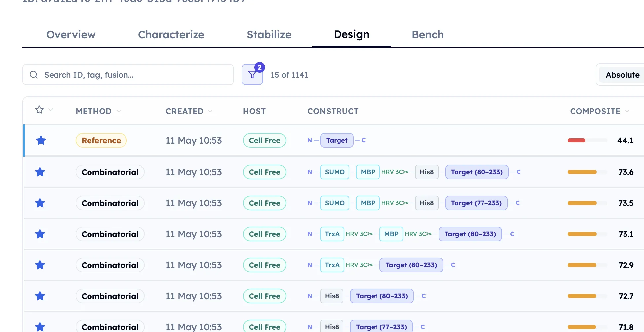Select the Absolute view button

(622, 75)
